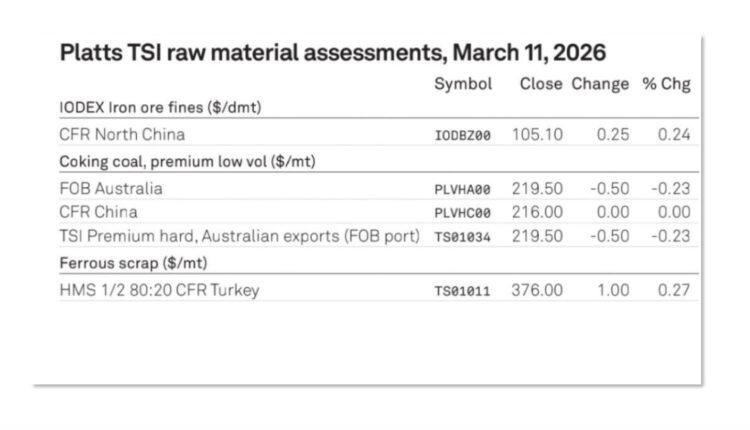Click the CFR China row label
Screen dimensions: 750x430
98,212
